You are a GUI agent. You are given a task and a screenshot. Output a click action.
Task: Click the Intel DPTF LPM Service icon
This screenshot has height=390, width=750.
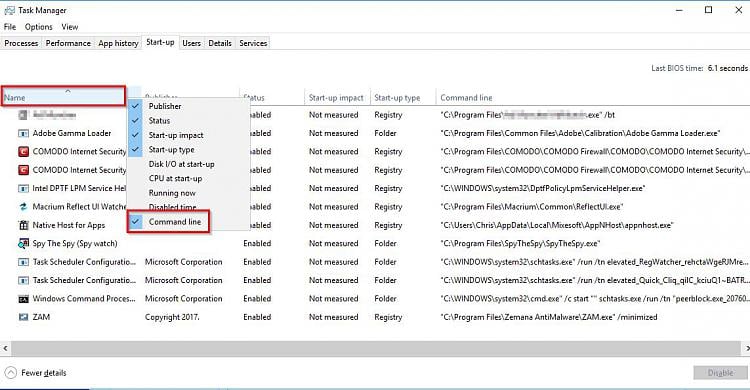[23, 189]
